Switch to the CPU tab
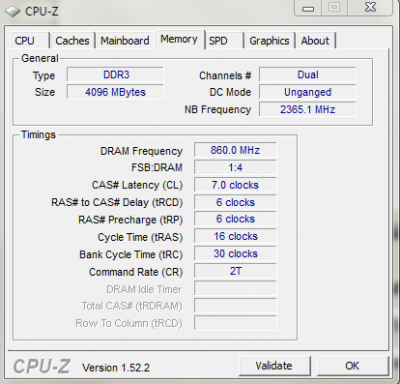The image size is (400, 384). [29, 41]
